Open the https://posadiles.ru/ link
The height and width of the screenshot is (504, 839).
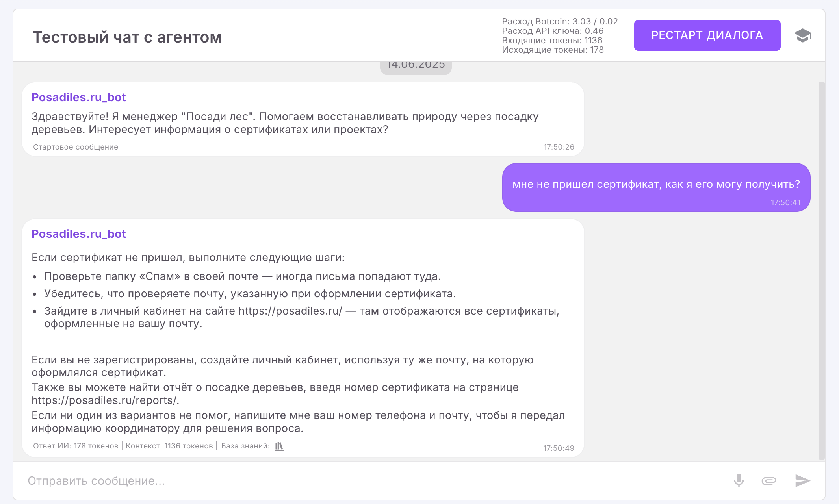point(290,311)
